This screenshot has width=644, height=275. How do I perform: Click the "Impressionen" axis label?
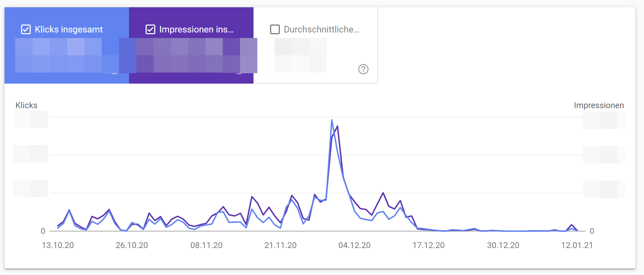coord(599,105)
